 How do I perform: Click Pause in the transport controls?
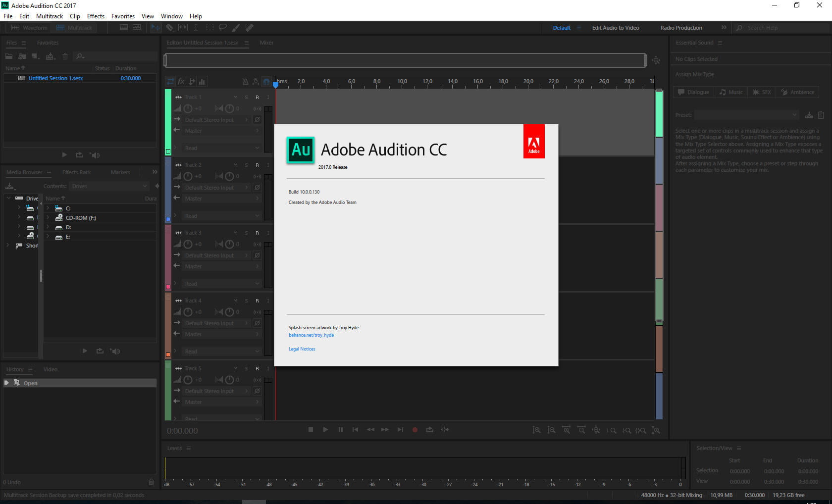tap(340, 430)
